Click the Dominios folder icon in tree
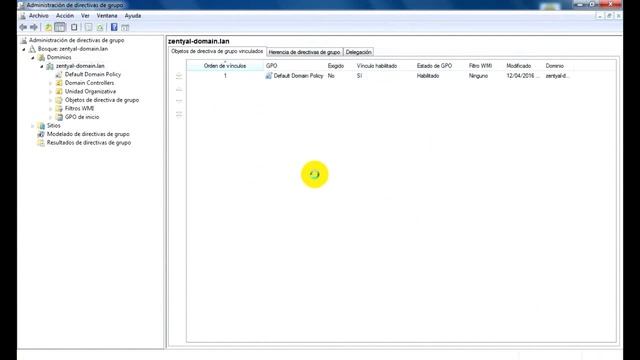The height and width of the screenshot is (360, 640). pos(41,57)
